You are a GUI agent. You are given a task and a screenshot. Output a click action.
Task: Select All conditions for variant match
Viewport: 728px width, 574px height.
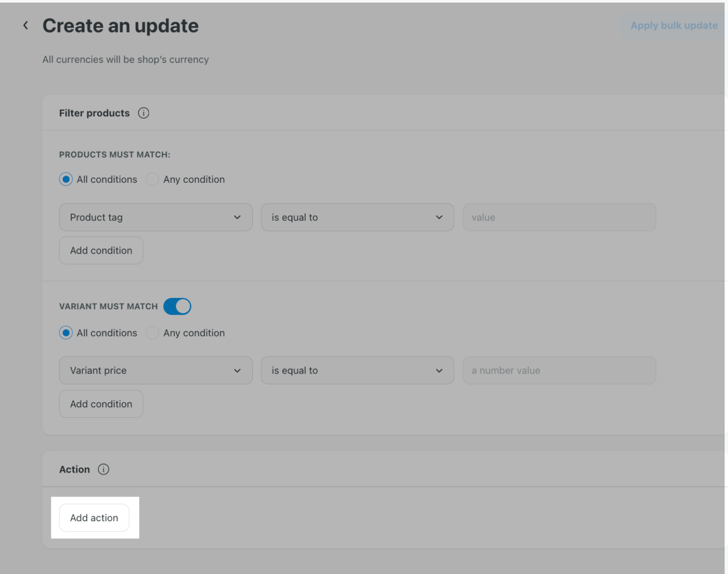click(x=66, y=333)
